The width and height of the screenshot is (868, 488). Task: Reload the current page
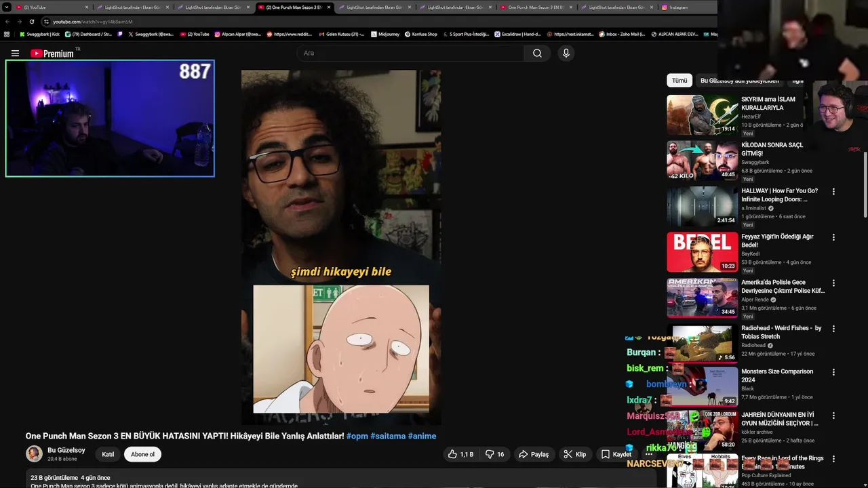coord(31,22)
